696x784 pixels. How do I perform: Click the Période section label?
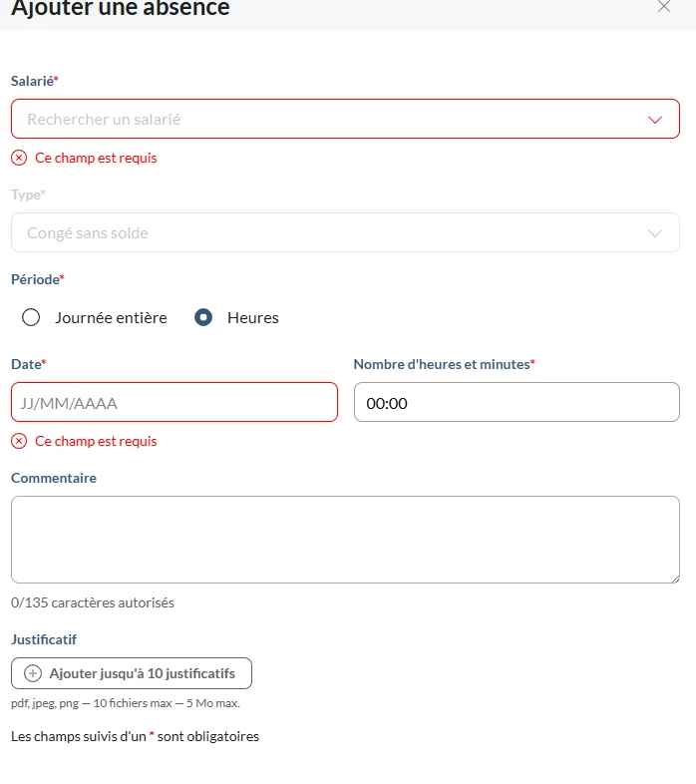point(37,279)
